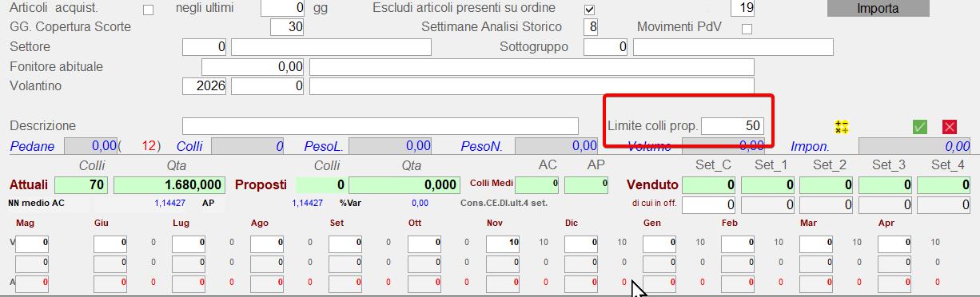This screenshot has height=297, width=980.
Task: Click the %Var label
Action: (351, 204)
